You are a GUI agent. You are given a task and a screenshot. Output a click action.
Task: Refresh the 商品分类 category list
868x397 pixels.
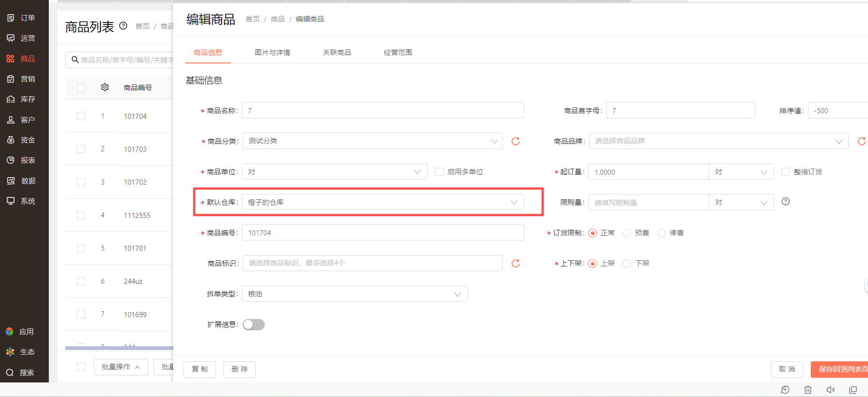(515, 141)
